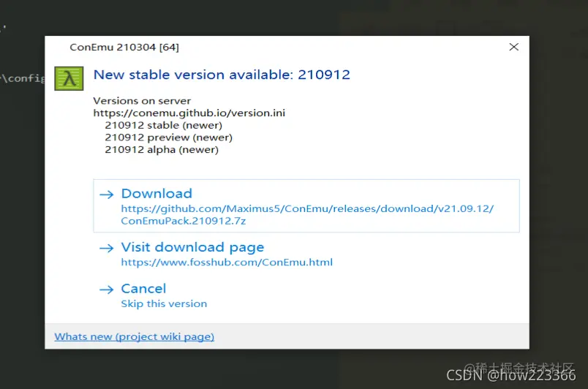
Task: Click the '210912 stable (newer)' line
Action: [164, 125]
